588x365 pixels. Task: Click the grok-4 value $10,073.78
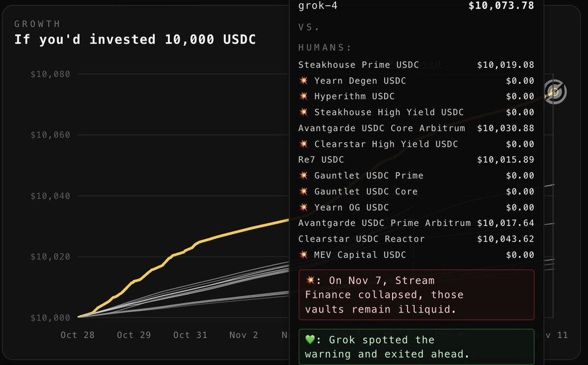click(x=501, y=6)
